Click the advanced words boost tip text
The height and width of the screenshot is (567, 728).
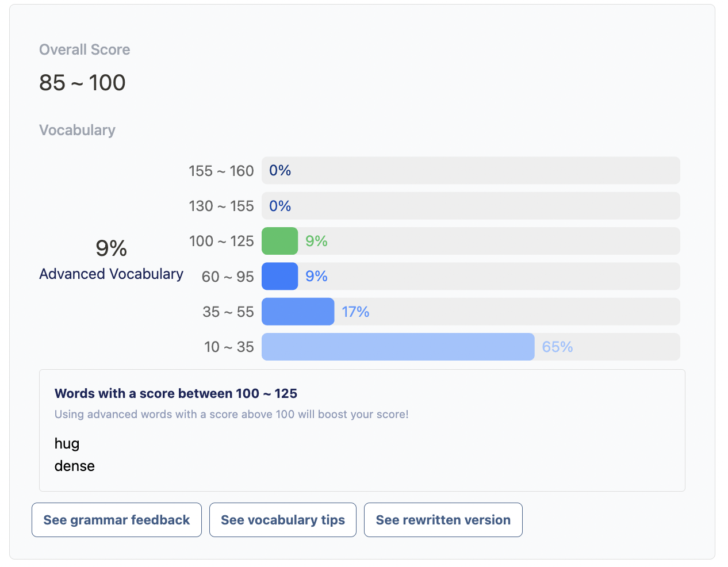pos(231,414)
